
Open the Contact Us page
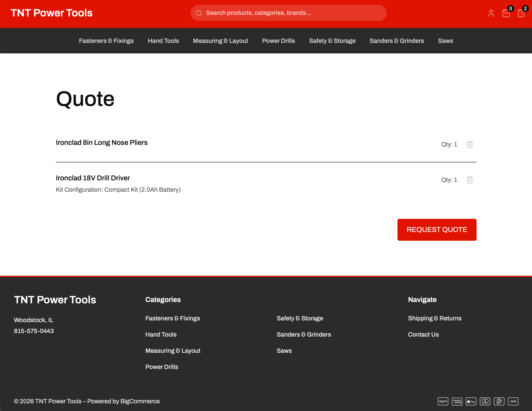coord(423,334)
